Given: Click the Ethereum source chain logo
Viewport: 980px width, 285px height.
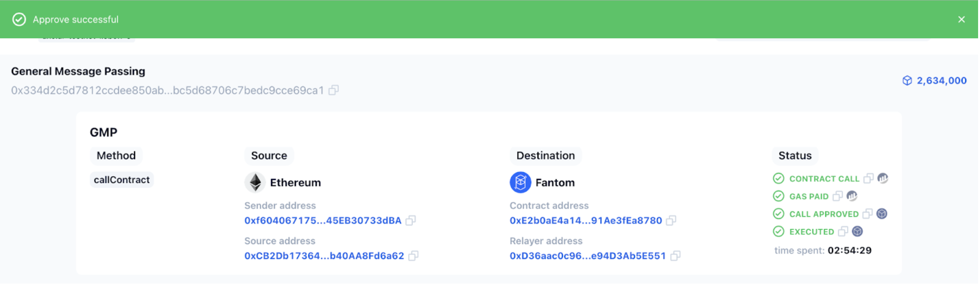Looking at the screenshot, I should pyautogui.click(x=255, y=182).
